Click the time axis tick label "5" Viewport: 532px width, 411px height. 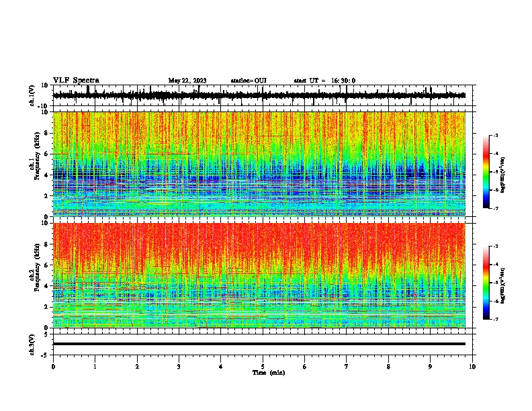[x=263, y=367]
